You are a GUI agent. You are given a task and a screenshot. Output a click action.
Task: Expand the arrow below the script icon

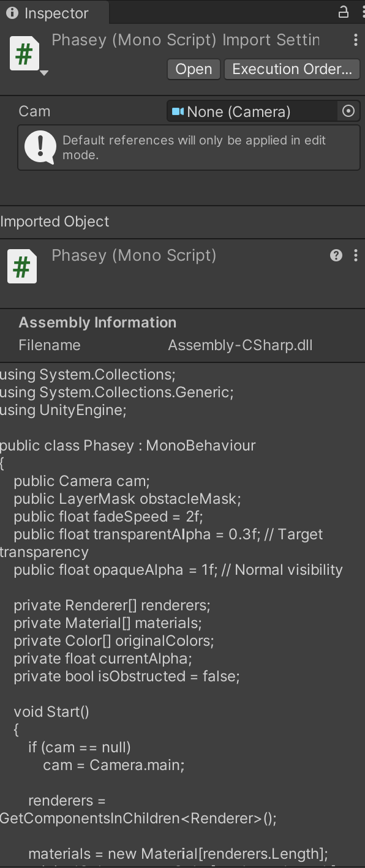(x=43, y=73)
